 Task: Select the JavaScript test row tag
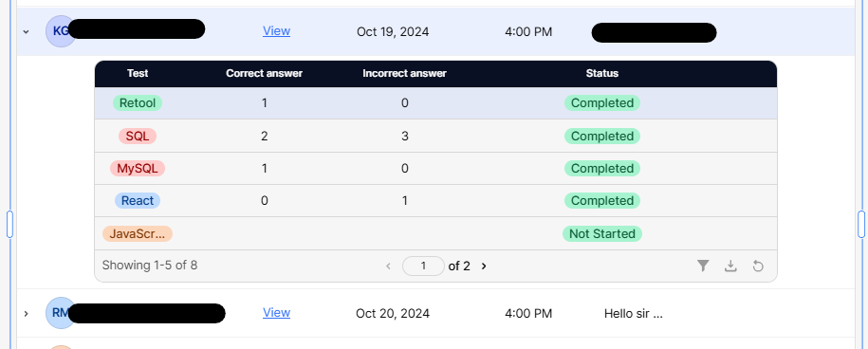click(138, 234)
